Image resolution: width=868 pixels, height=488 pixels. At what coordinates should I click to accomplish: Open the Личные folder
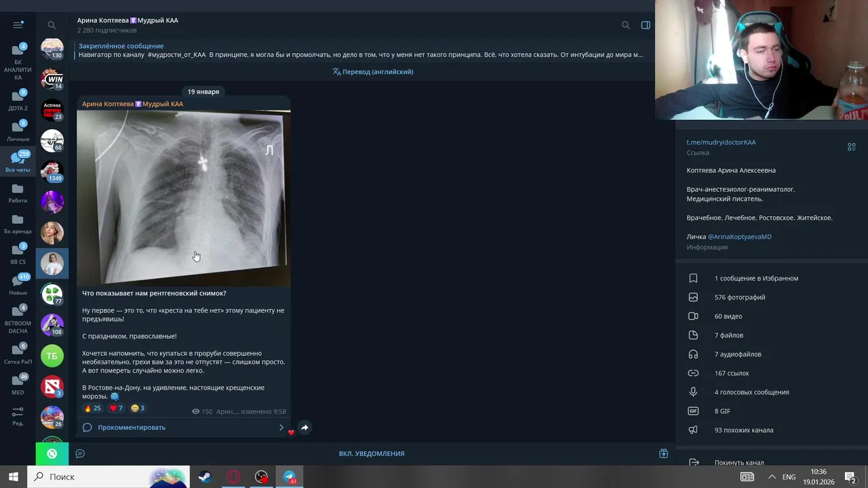18,131
